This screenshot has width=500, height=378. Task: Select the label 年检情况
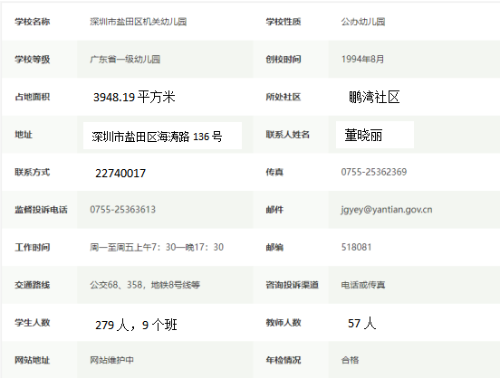(283, 361)
